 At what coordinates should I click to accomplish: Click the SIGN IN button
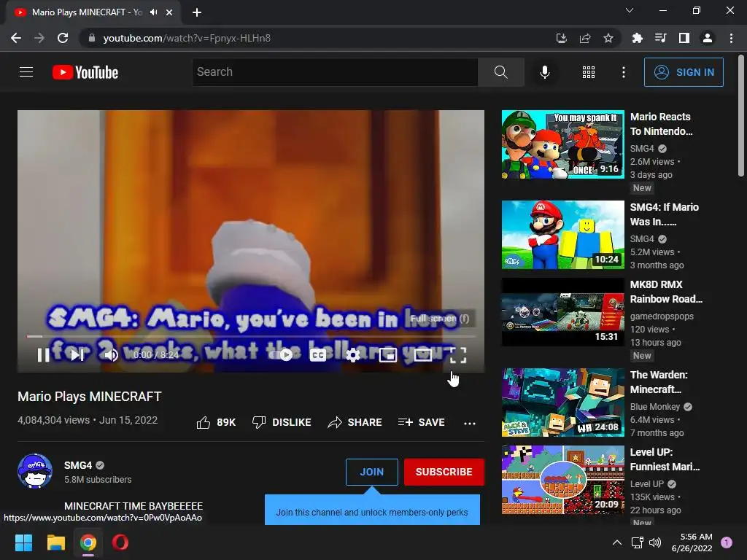pos(684,72)
